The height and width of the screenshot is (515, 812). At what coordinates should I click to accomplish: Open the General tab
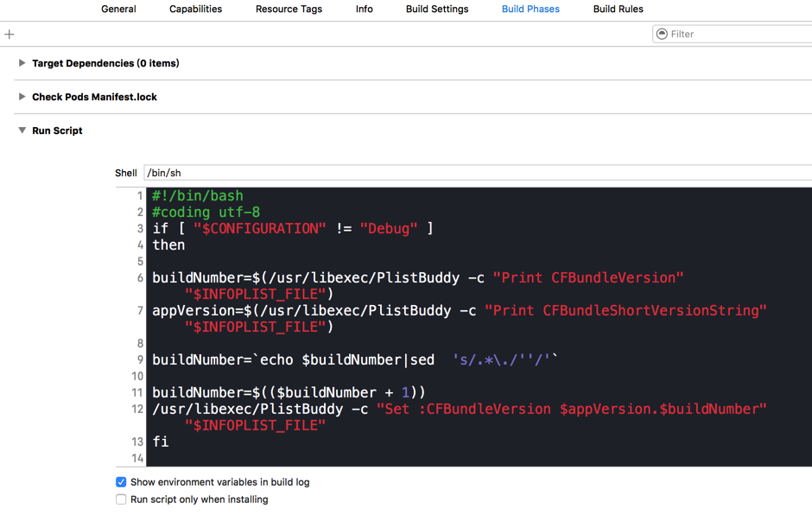click(x=118, y=9)
